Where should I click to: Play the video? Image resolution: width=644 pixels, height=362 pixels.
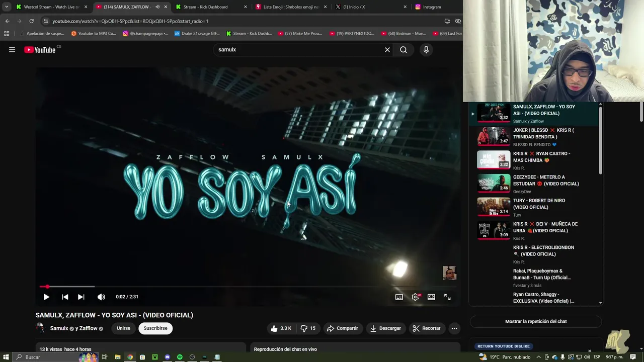[46, 297]
